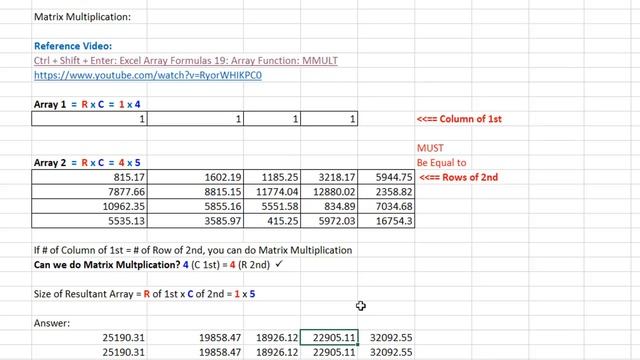Select the Array 1 cell under 'Array 1' label
Viewport: 640px width, 360px height.
89,119
